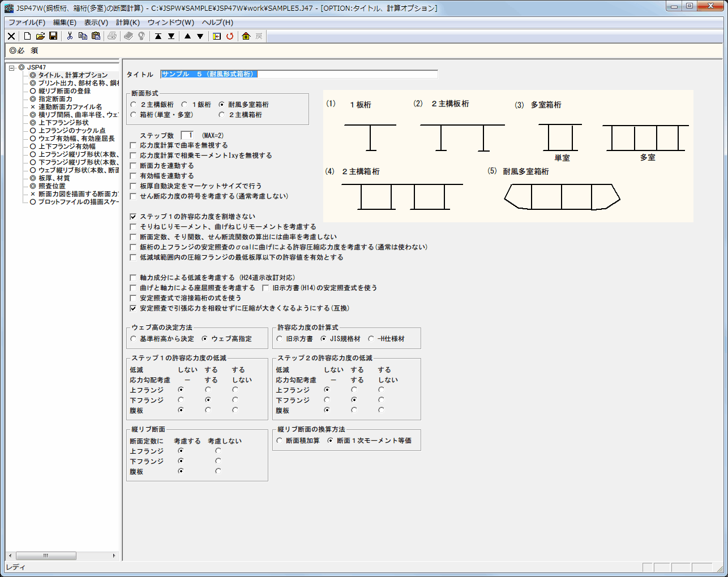The width and height of the screenshot is (728, 577).
Task: Enable 断面力を連動する checkbox
Action: click(134, 166)
